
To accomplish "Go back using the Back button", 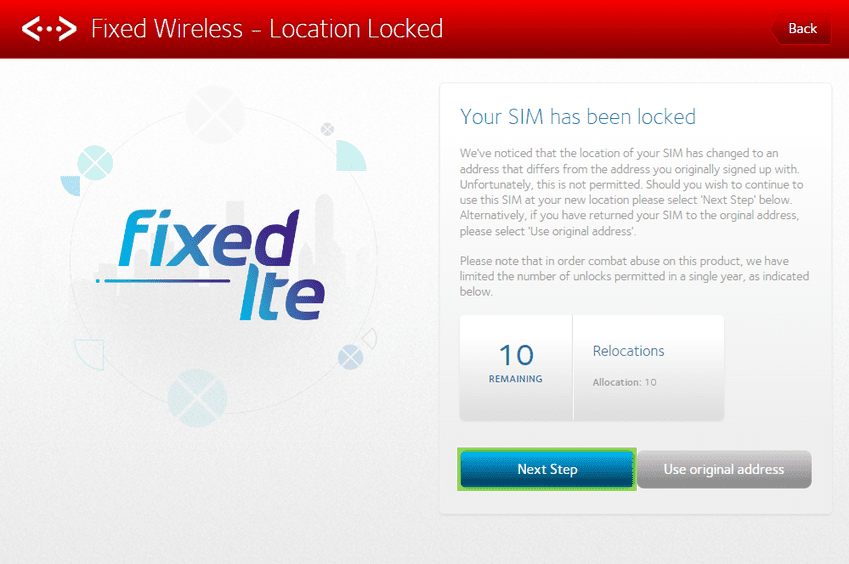I will click(x=802, y=29).
